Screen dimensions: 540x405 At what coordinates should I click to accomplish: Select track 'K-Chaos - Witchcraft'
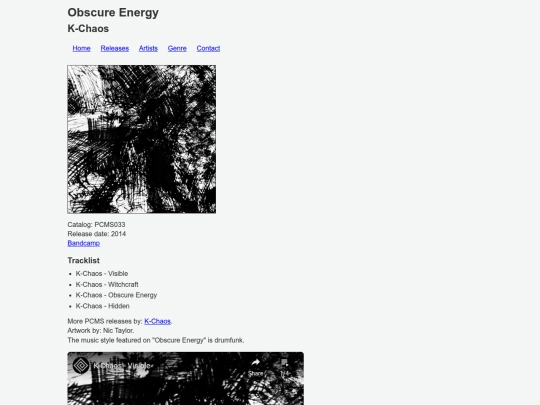(107, 284)
